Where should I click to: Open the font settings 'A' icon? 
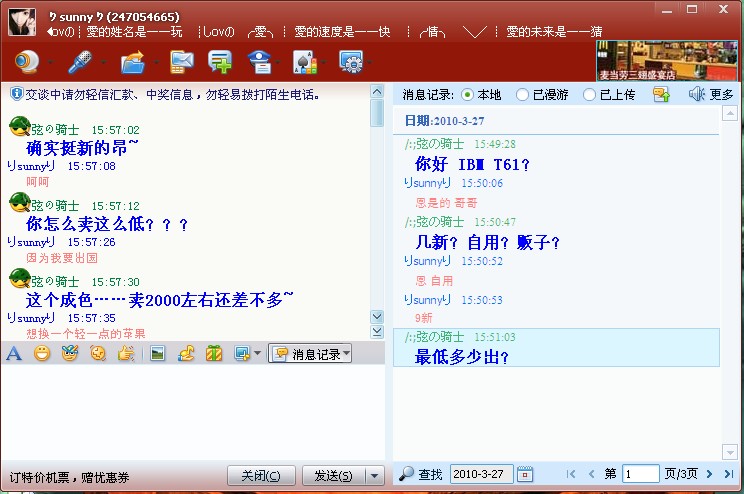coord(14,353)
